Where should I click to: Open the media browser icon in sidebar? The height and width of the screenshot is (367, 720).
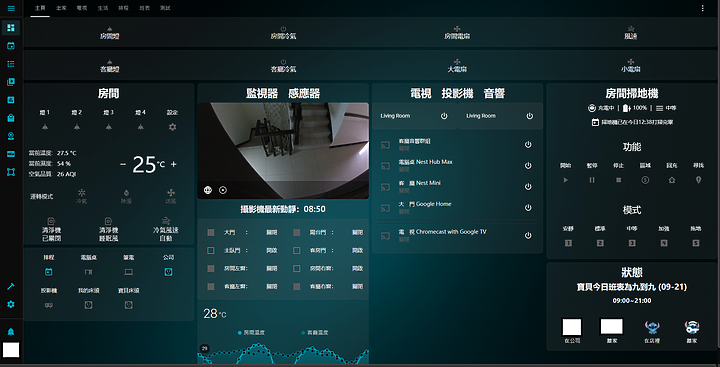11,82
